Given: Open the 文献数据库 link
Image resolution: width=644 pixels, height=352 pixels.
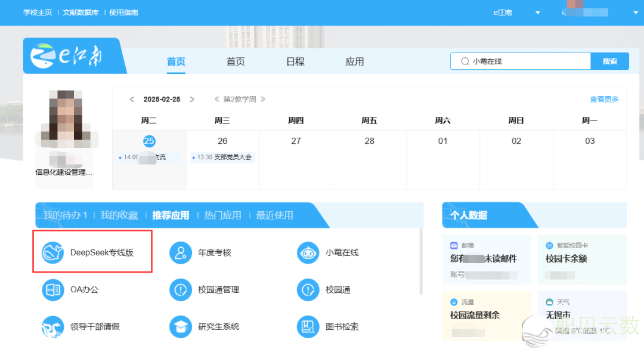Looking at the screenshot, I should point(80,13).
